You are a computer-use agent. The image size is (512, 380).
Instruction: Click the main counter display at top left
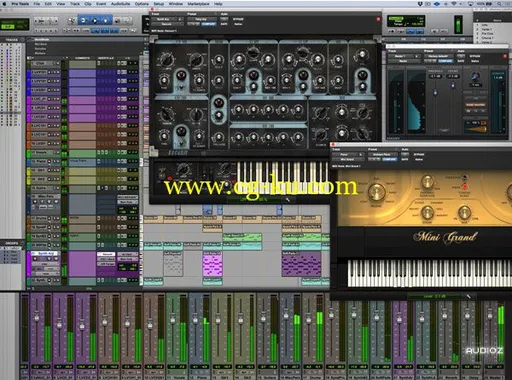pyautogui.click(x=14, y=24)
